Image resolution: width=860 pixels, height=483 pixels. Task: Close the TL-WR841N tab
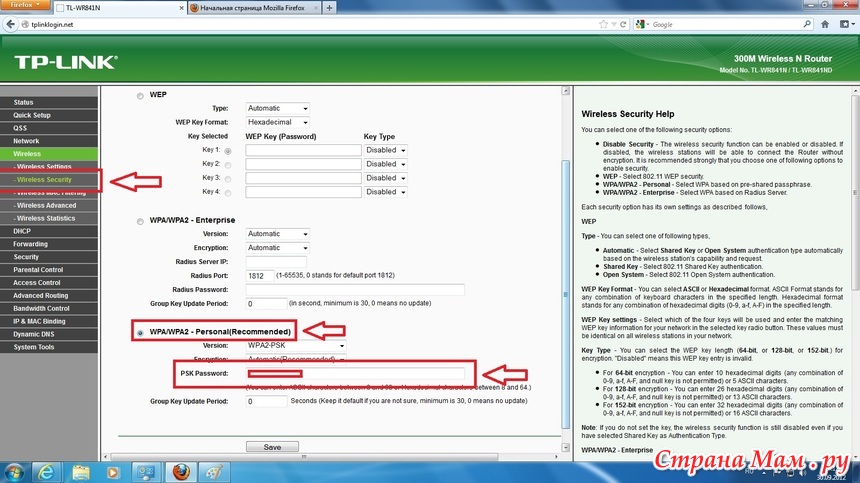pyautogui.click(x=182, y=8)
